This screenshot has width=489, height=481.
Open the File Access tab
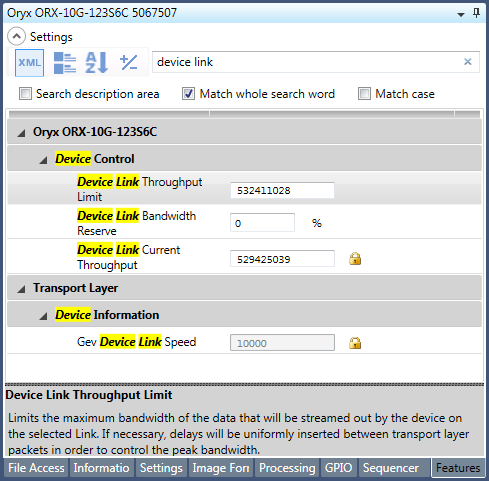click(36, 468)
